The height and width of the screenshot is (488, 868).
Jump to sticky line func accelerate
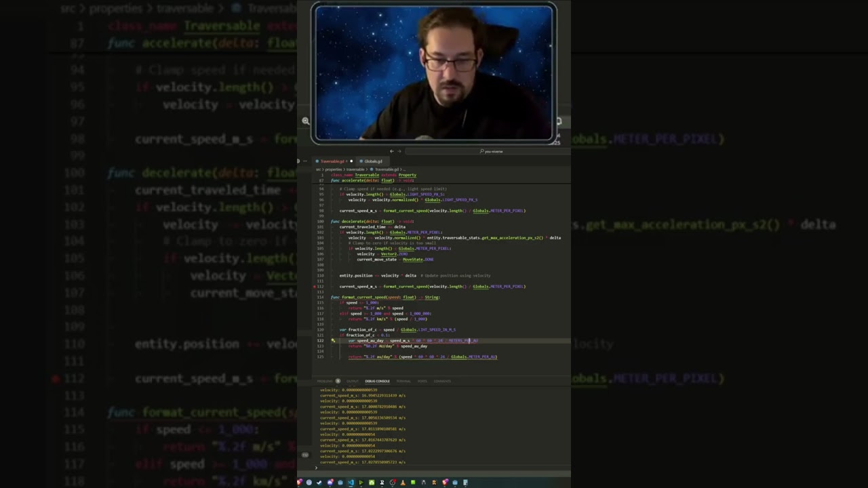(x=372, y=180)
